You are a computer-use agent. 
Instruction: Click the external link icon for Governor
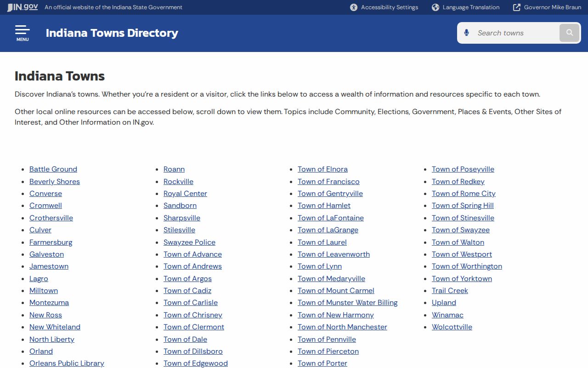pos(517,7)
